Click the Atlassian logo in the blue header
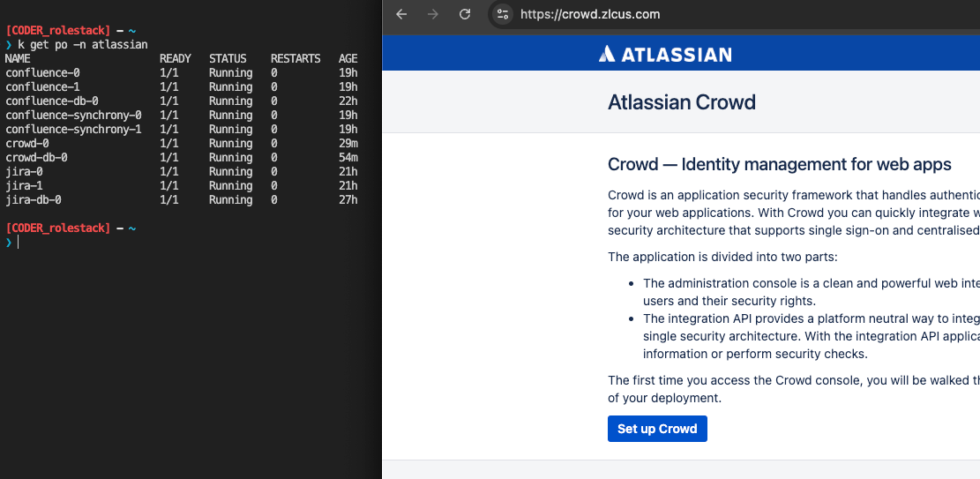The image size is (980, 479). [x=665, y=54]
